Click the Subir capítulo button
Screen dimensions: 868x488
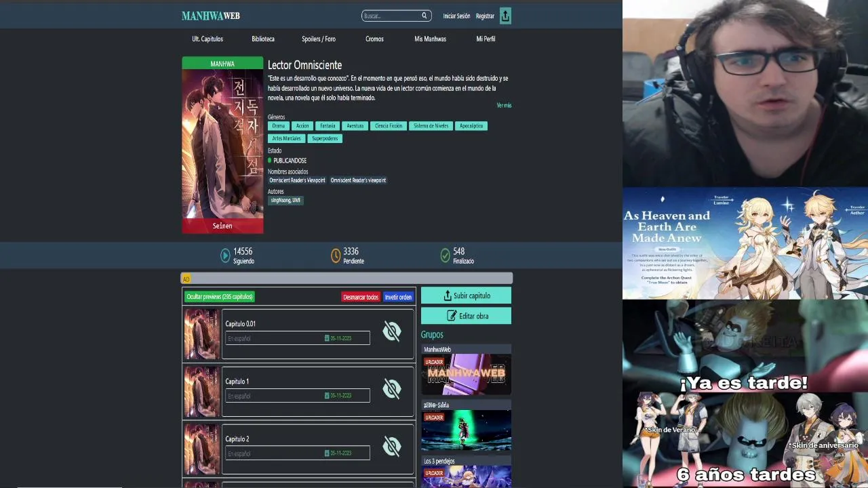[466, 296]
